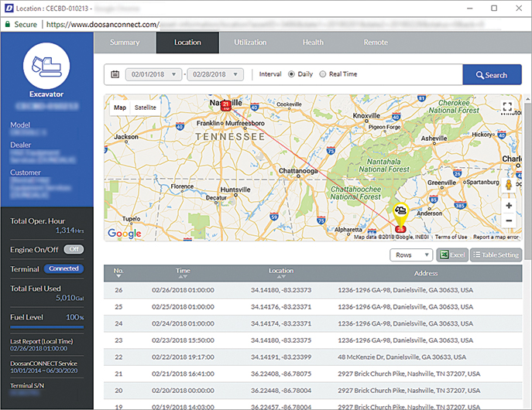Select the Real Time interval option
The height and width of the screenshot is (410, 532).
[323, 75]
